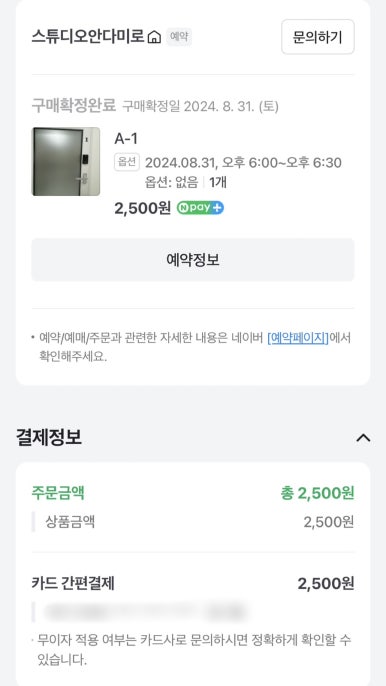
Task: Open the store home icon beside 스튜디오안다미로
Action: 154,37
